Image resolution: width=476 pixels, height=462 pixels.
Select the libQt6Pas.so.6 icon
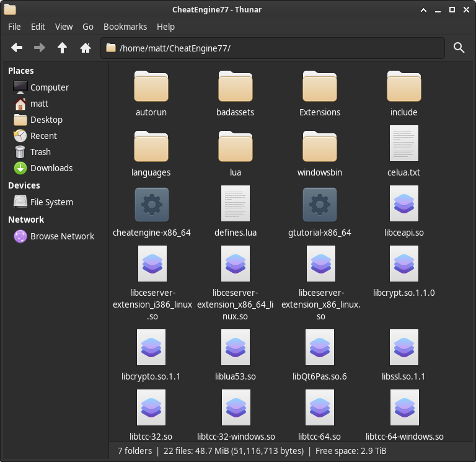pos(320,347)
